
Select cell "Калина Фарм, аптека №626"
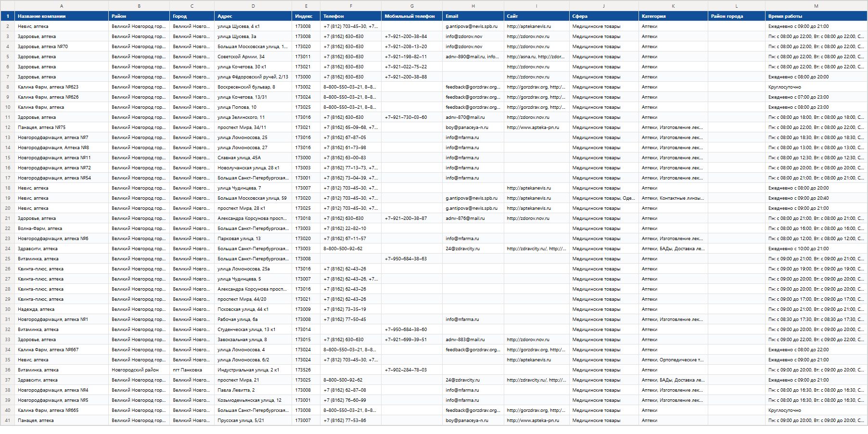click(62, 97)
